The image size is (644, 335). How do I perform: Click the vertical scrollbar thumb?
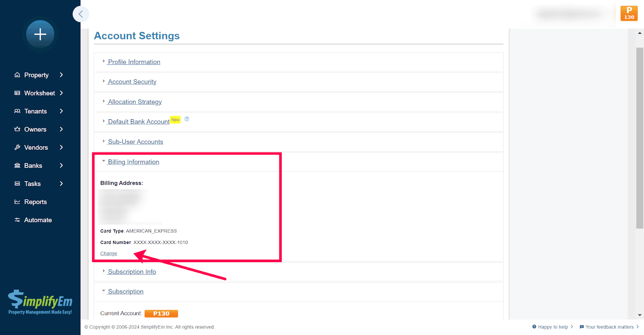[640, 137]
